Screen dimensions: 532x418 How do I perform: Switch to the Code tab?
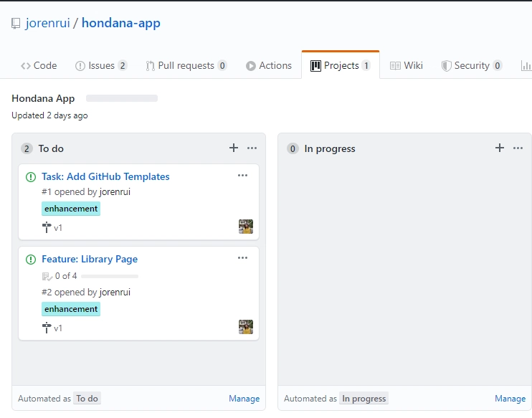coord(39,65)
